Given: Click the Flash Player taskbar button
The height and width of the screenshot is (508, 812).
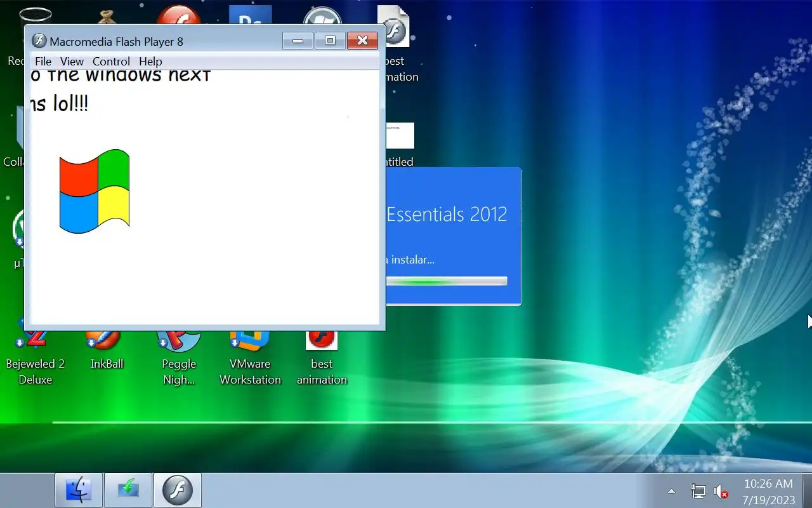Looking at the screenshot, I should click(x=178, y=490).
